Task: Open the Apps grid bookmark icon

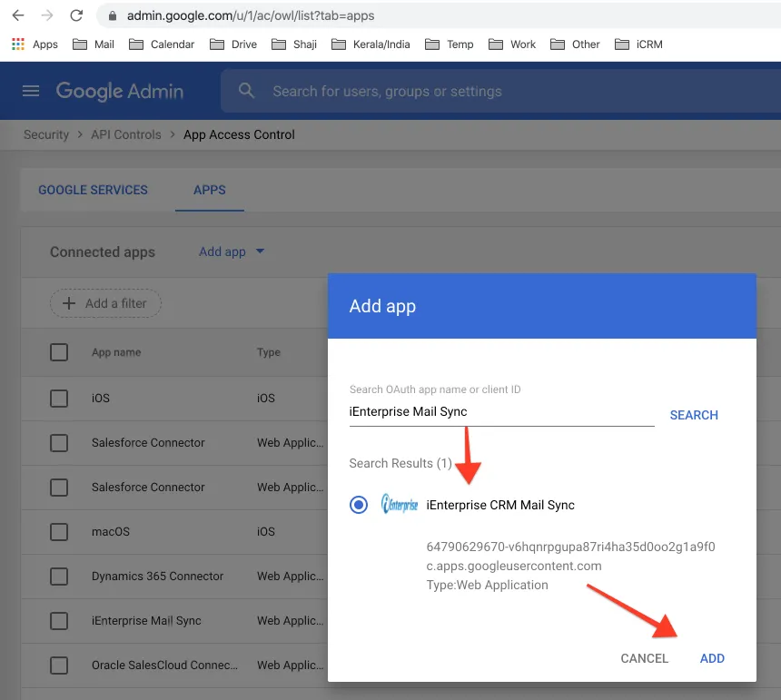Action: point(18,44)
